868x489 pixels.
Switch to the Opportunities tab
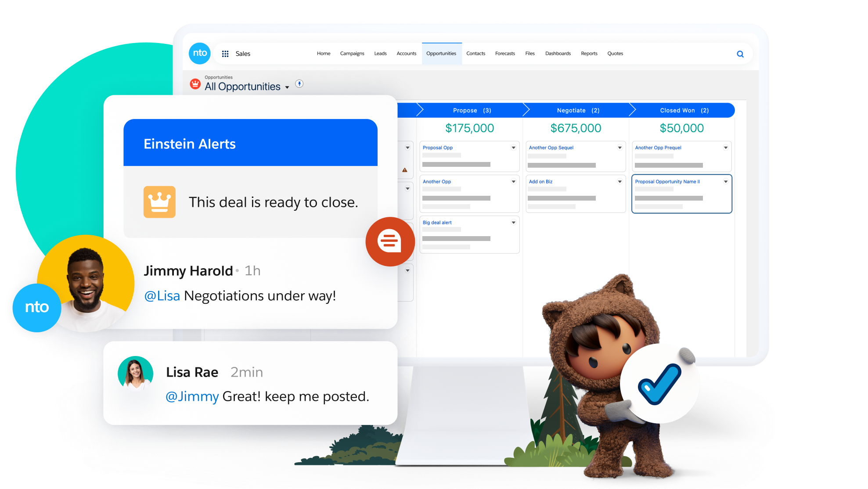click(441, 54)
